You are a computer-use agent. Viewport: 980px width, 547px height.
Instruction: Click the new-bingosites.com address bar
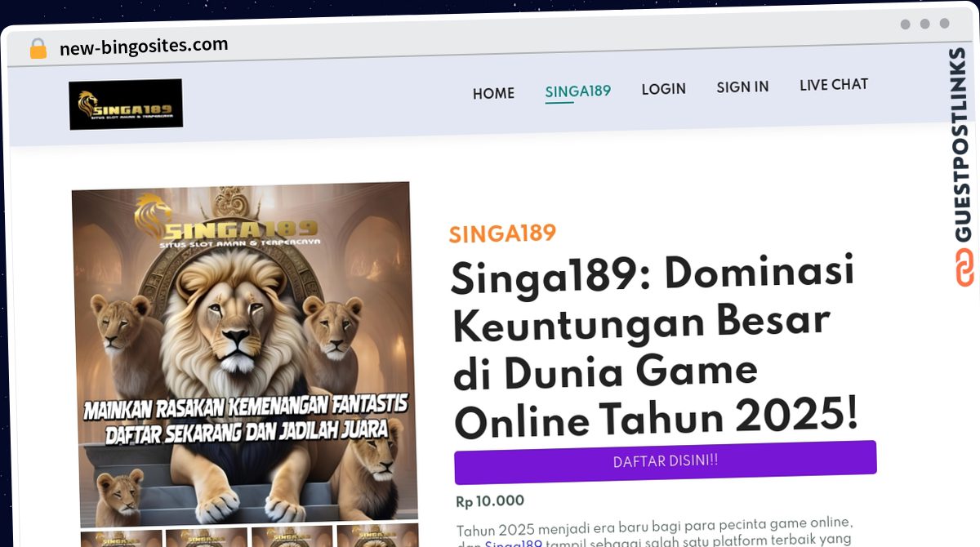click(144, 46)
